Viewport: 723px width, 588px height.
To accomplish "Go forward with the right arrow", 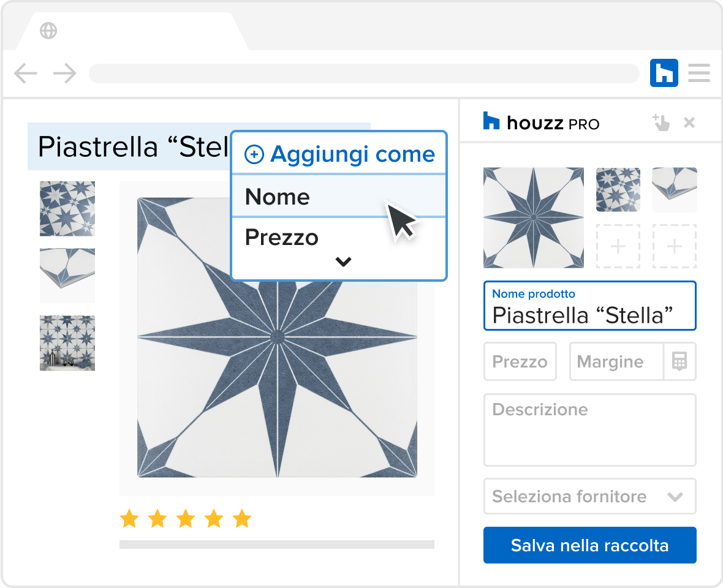I will pos(64,73).
